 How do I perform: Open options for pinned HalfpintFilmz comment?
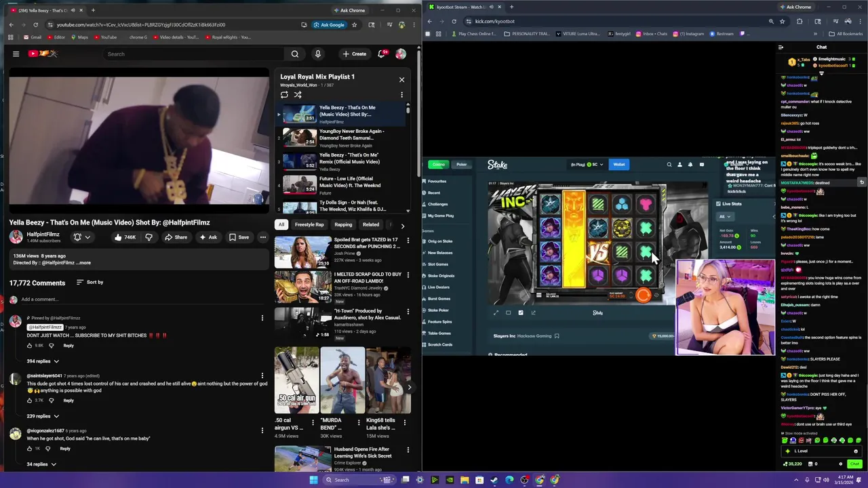(x=262, y=318)
